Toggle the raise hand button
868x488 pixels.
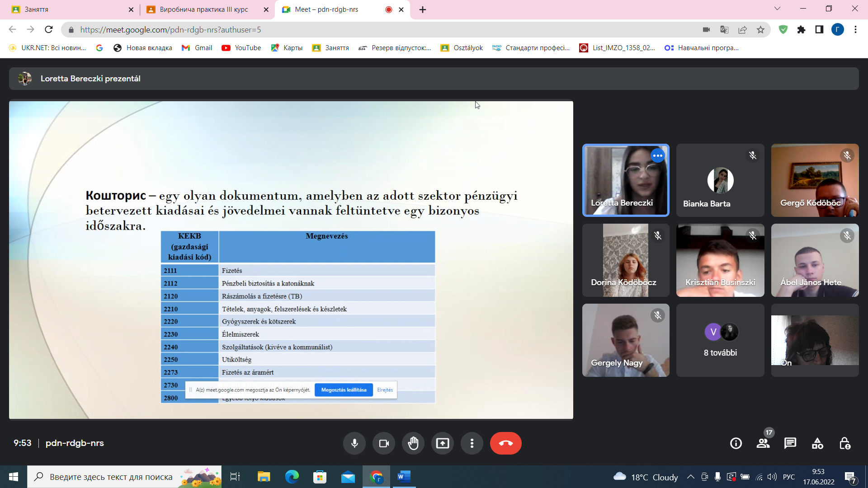(413, 443)
